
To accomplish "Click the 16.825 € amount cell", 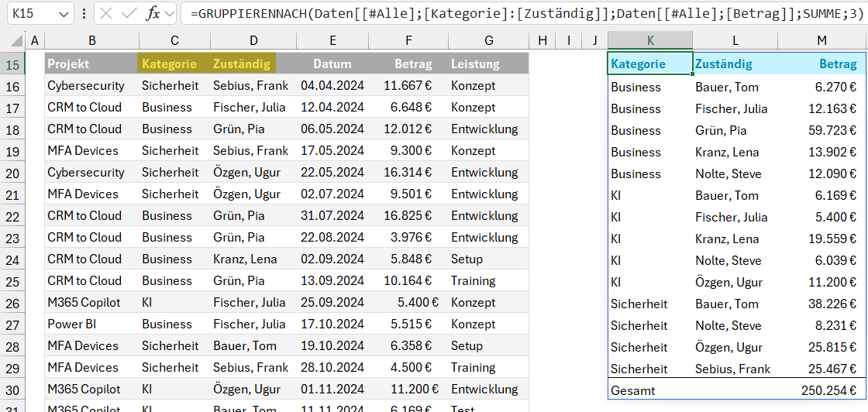I will (408, 215).
